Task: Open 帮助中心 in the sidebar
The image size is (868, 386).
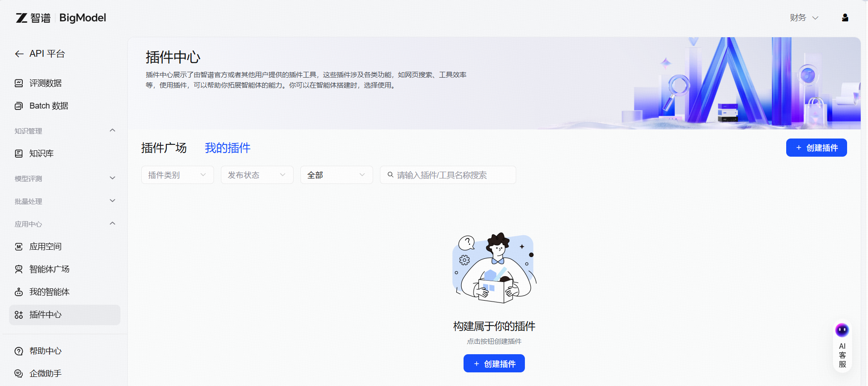Action: pos(45,351)
